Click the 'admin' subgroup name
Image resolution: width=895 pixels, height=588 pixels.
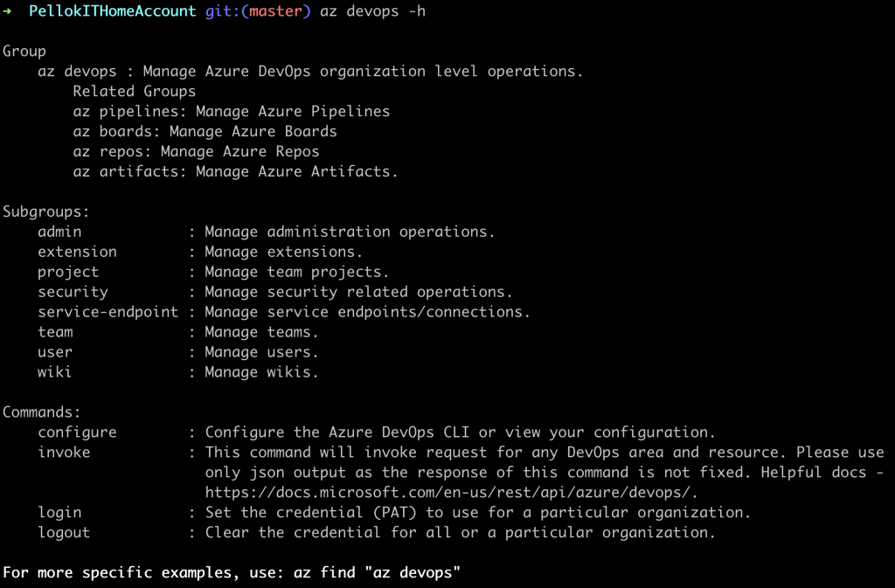click(60, 232)
